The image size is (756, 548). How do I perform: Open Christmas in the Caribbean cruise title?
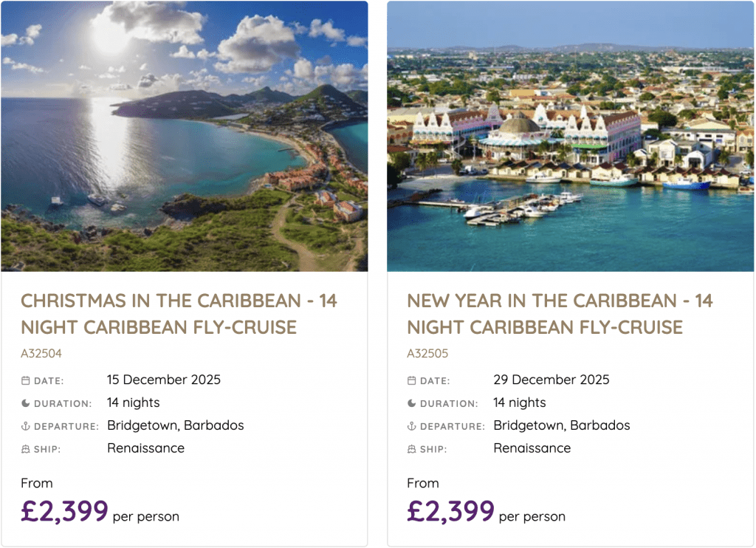(179, 314)
